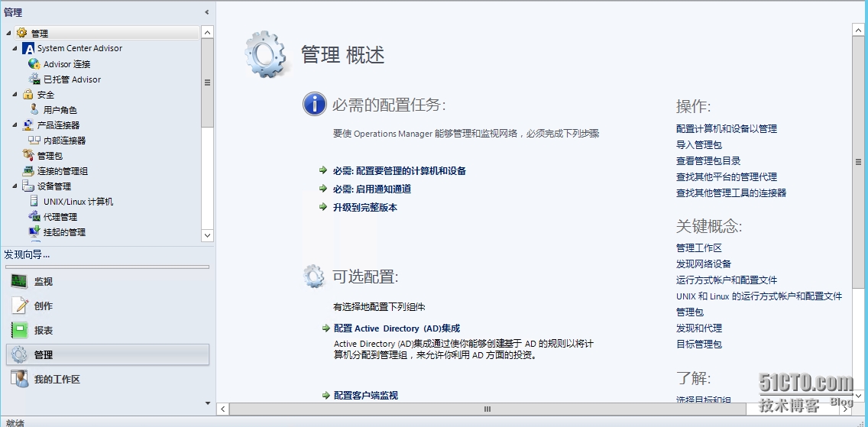Open the 目标管理包 concept link
The image size is (868, 427).
(x=699, y=344)
